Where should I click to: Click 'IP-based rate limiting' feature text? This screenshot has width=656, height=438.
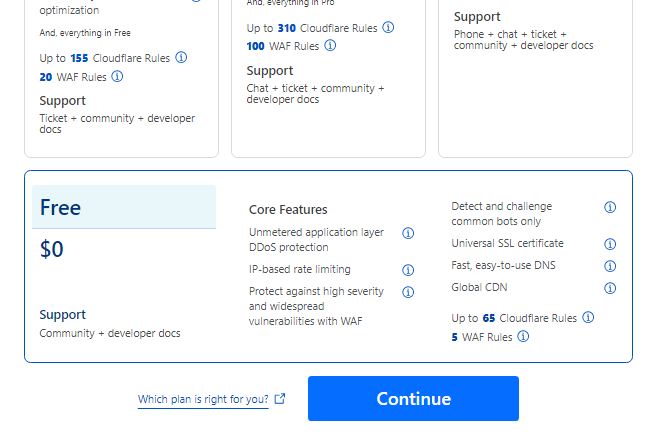click(300, 269)
